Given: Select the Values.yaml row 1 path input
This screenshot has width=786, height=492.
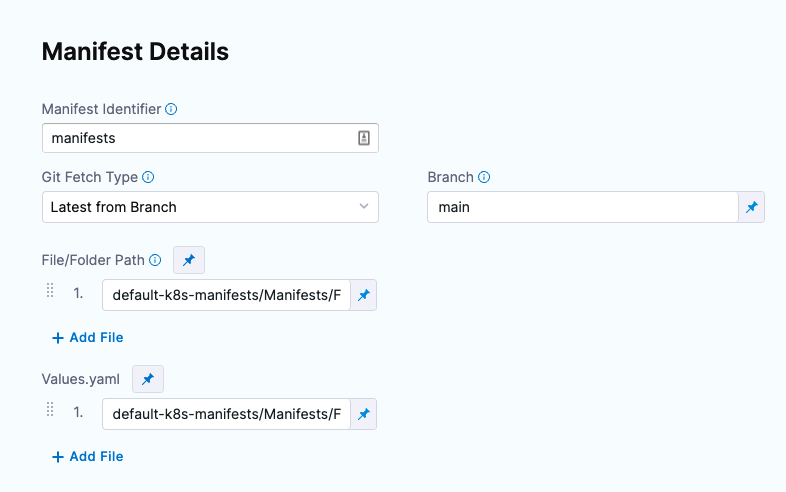Looking at the screenshot, I should click(x=226, y=414).
